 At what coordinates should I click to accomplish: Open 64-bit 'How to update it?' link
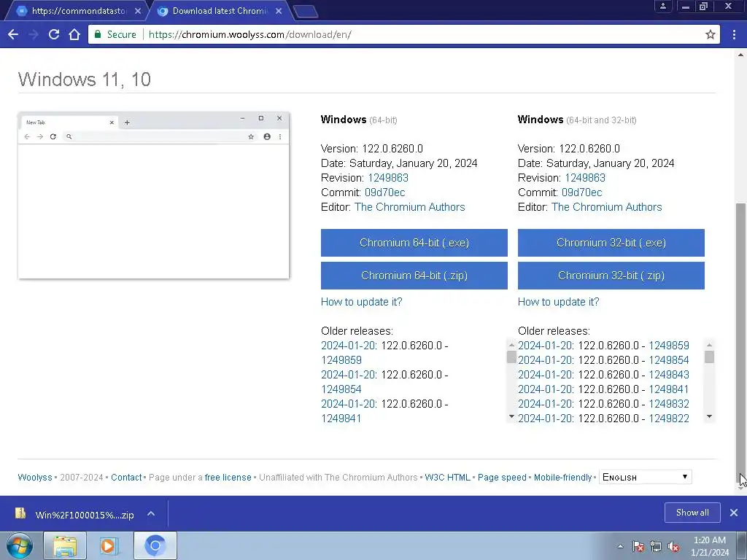(x=362, y=302)
